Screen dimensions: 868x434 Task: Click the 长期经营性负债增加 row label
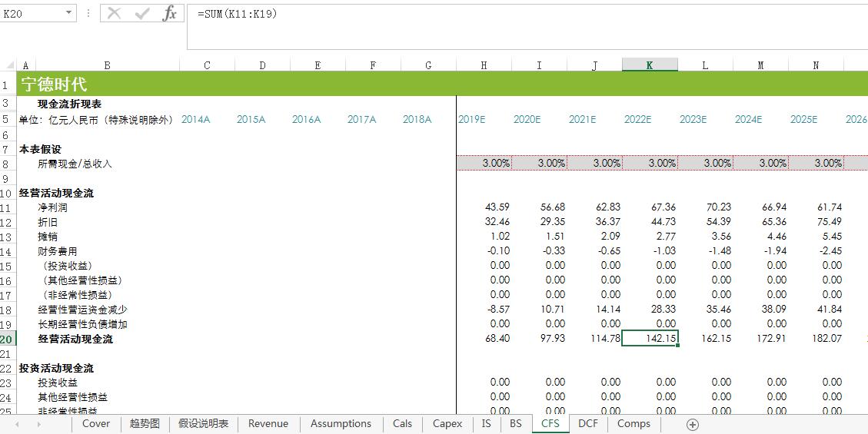click(x=82, y=324)
